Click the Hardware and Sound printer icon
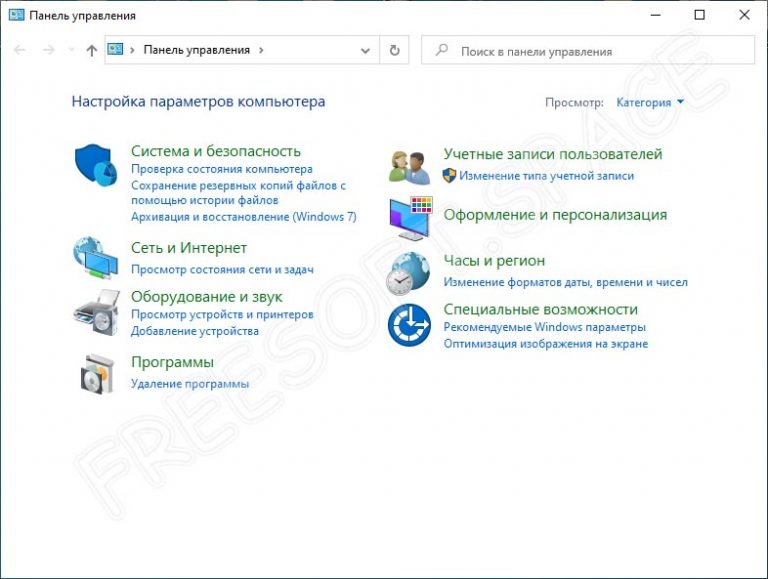The width and height of the screenshot is (768, 579). point(96,312)
